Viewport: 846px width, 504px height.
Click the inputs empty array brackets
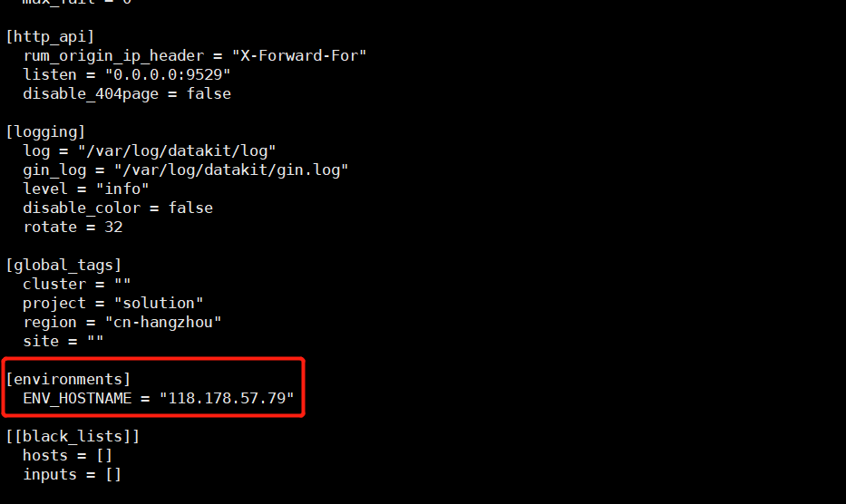[x=113, y=474]
